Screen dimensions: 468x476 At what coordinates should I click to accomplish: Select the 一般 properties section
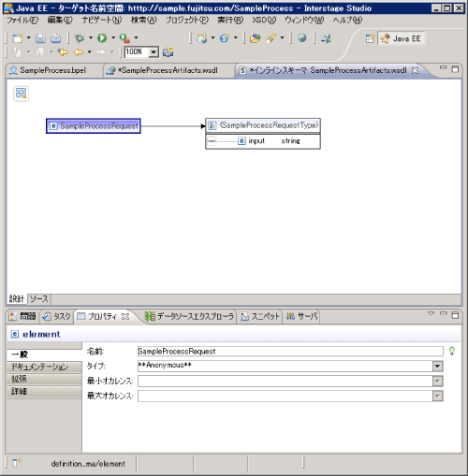pos(44,354)
